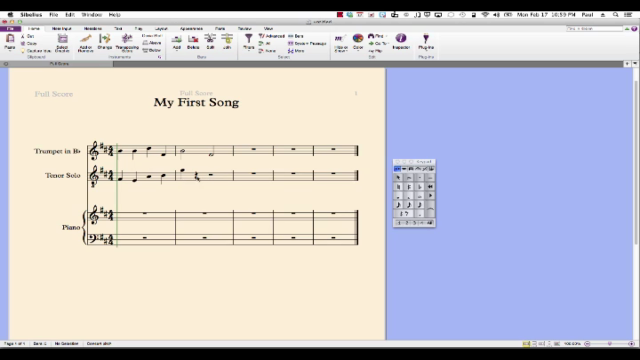Image resolution: width=640 pixels, height=360 pixels.
Task: Toggle voice 1 on Keypad
Action: coord(399,223)
